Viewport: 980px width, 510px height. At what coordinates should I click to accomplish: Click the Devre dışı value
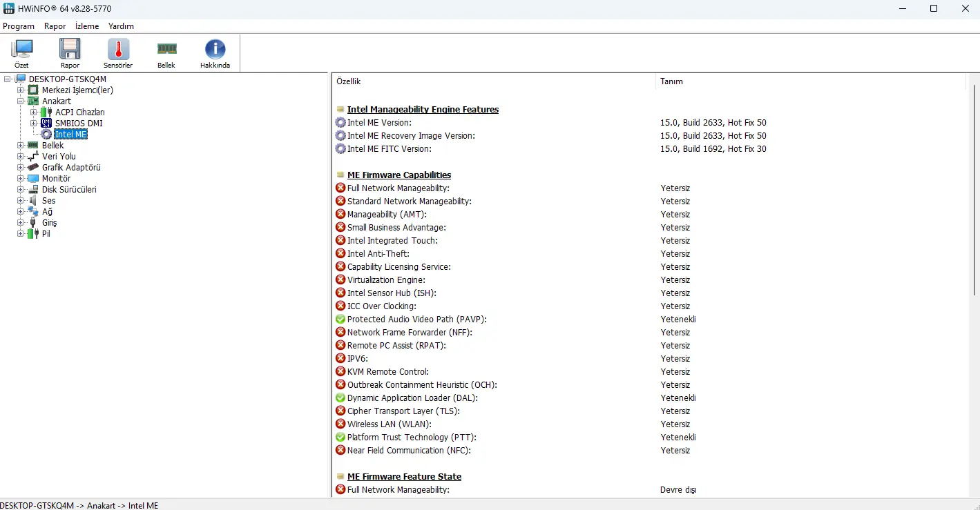coord(678,490)
